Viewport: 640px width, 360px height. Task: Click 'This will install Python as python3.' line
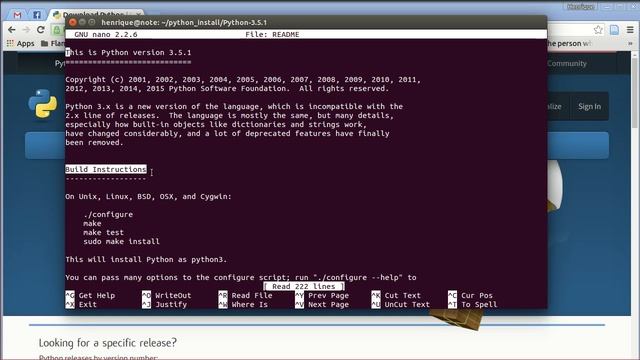tap(146, 259)
